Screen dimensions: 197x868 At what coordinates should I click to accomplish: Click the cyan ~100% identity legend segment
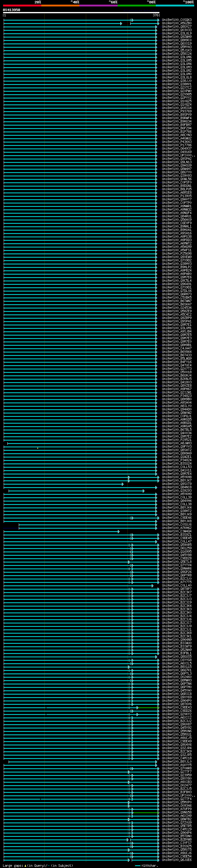(x=175, y=6)
